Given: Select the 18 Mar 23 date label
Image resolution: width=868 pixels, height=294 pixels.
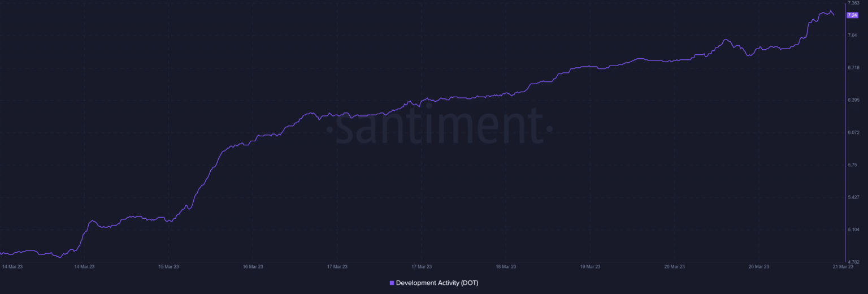Looking at the screenshot, I should coord(506,266).
